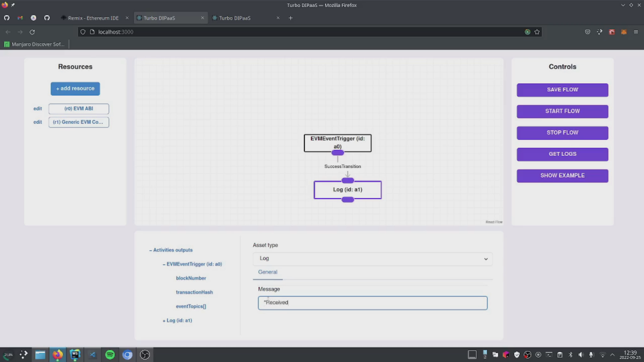This screenshot has width=644, height=362.
Task: Bookmark this page with the star
Action: coord(537,32)
